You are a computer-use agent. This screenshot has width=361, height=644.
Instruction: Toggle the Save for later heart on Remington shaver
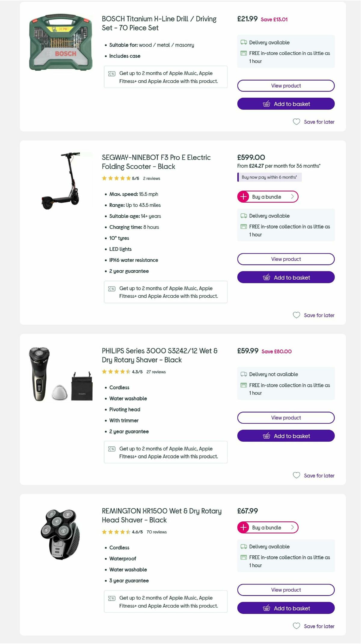coord(297,626)
